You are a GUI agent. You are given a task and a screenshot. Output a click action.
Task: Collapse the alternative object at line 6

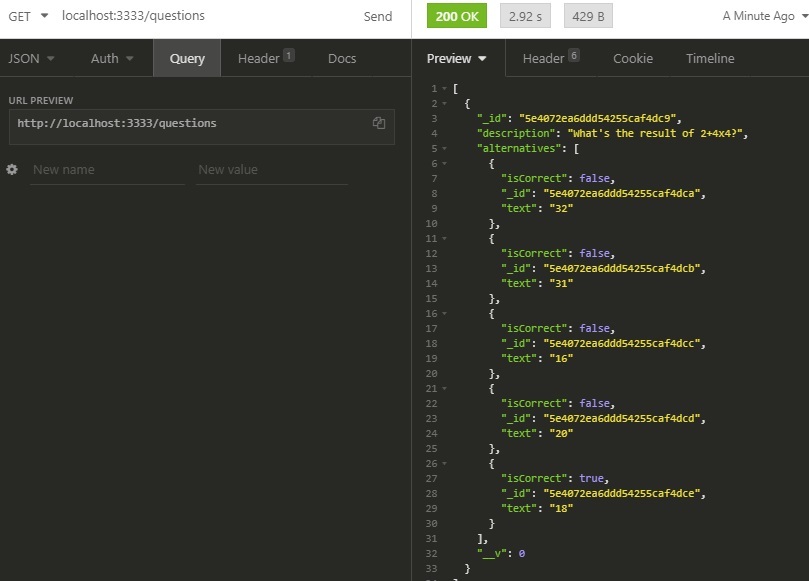[444, 164]
